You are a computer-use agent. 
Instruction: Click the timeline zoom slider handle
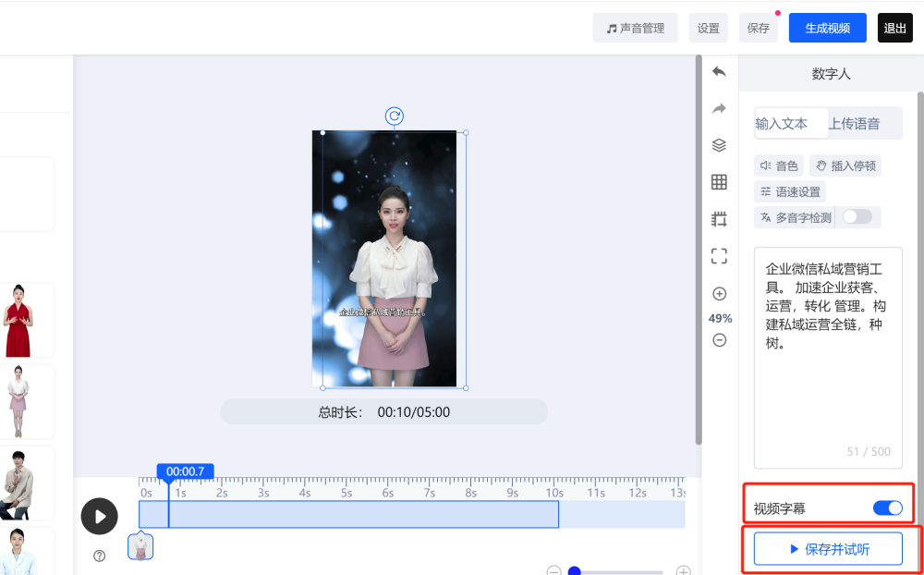coord(574,571)
